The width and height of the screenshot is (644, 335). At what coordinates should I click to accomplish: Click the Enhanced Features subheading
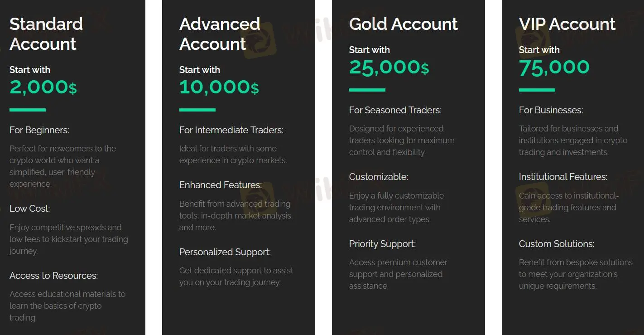(220, 185)
